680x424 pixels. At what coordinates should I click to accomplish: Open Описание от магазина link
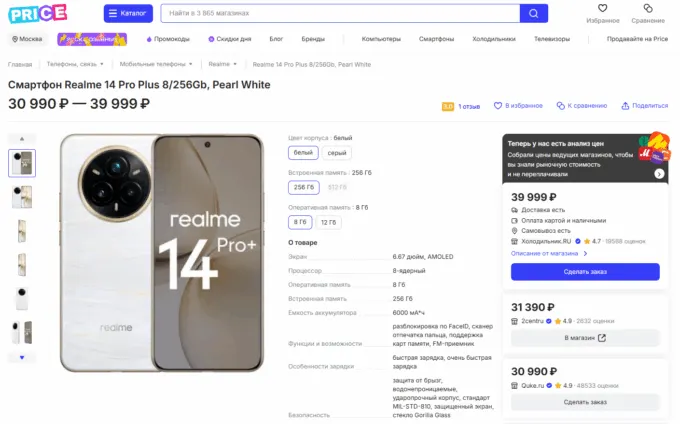pyautogui.click(x=546, y=253)
